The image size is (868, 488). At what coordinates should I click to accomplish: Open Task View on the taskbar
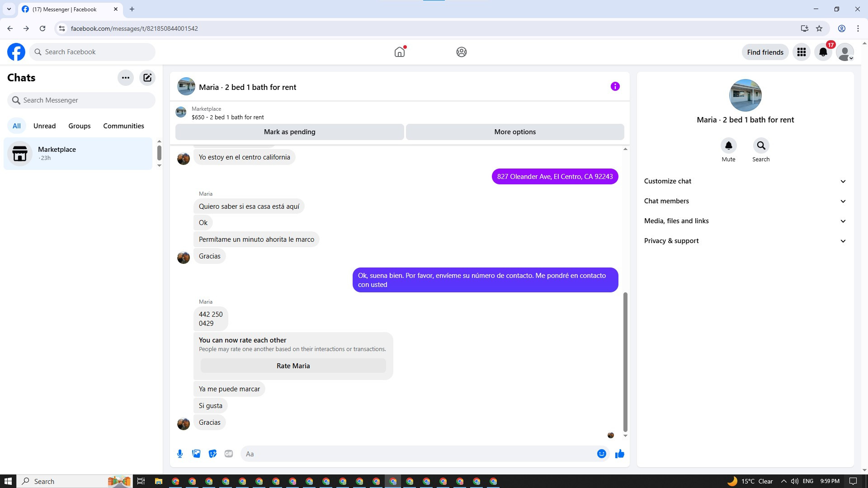pos(141,481)
